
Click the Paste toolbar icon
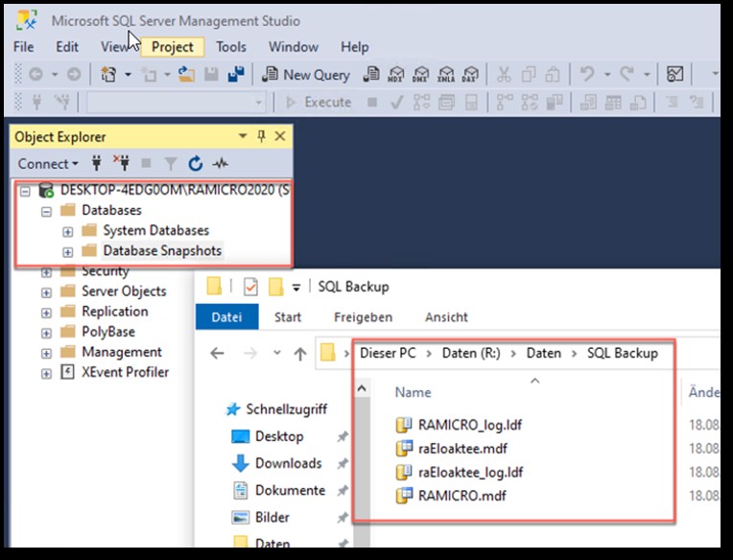(x=553, y=74)
